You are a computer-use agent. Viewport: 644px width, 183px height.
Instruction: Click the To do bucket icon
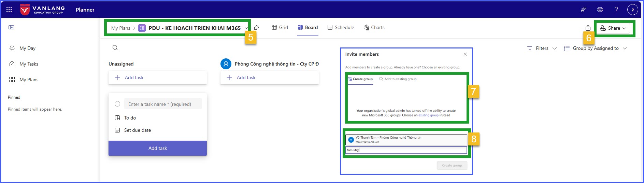click(x=117, y=118)
